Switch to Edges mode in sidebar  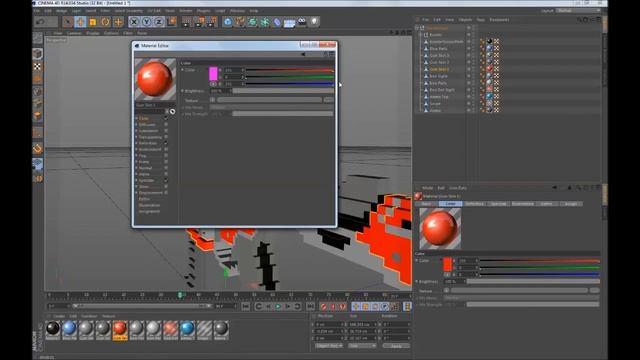click(x=38, y=104)
